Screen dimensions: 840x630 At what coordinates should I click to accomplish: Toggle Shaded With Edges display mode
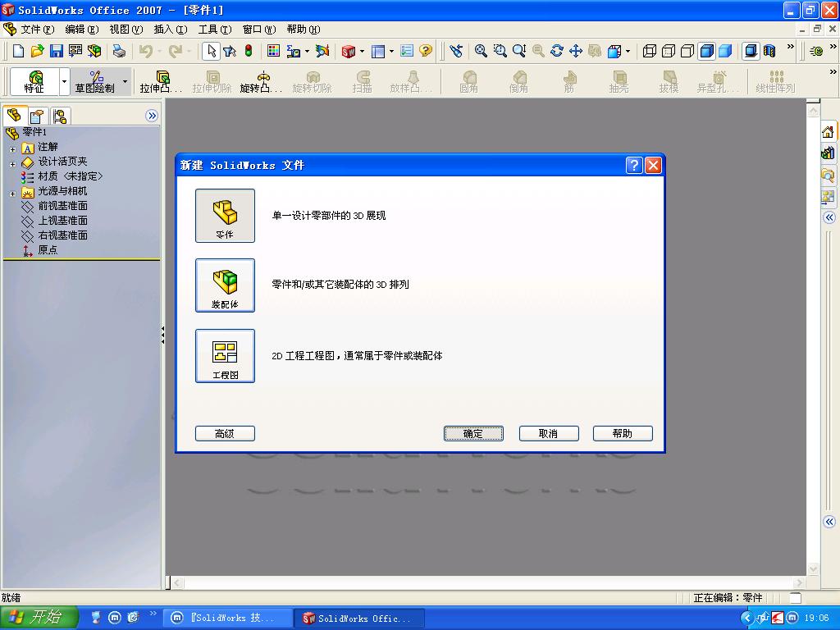706,51
